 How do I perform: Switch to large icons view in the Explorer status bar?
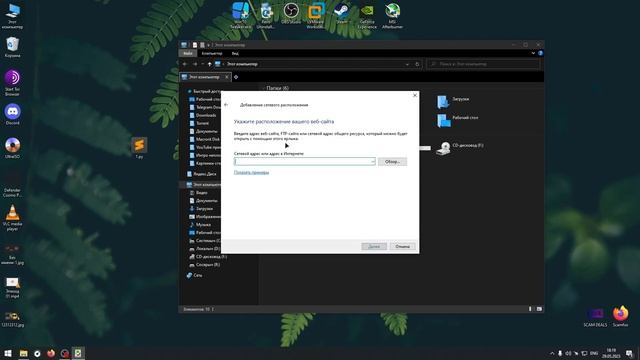click(539, 309)
